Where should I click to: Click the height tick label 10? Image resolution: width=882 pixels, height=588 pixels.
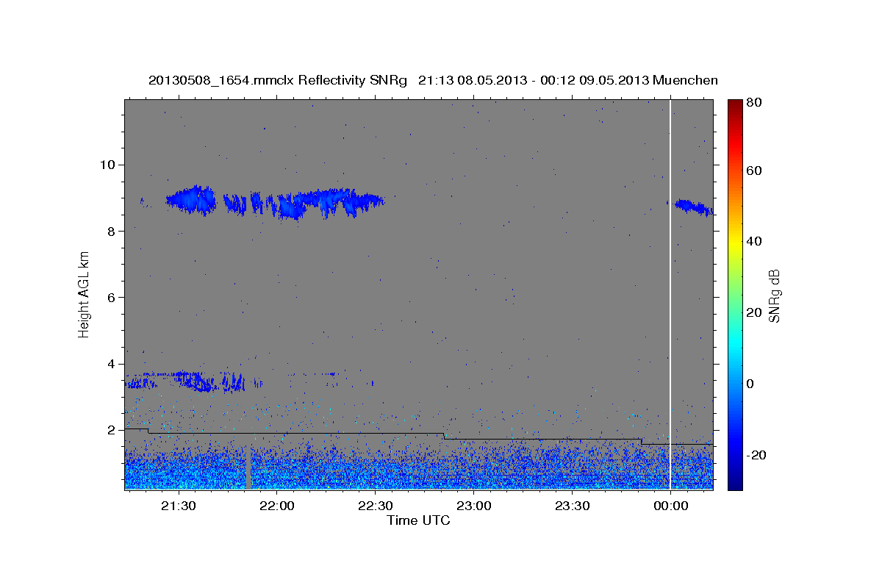point(109,165)
